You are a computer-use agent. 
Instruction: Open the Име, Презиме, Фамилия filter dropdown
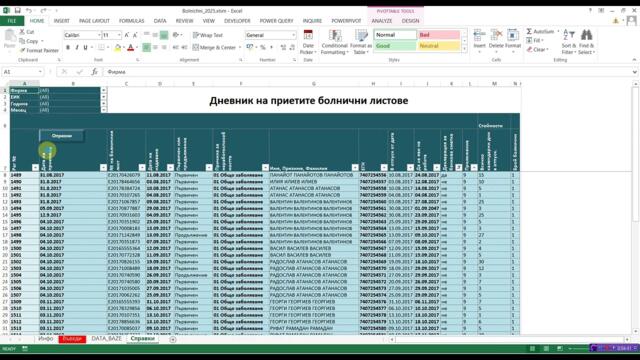click(355, 167)
